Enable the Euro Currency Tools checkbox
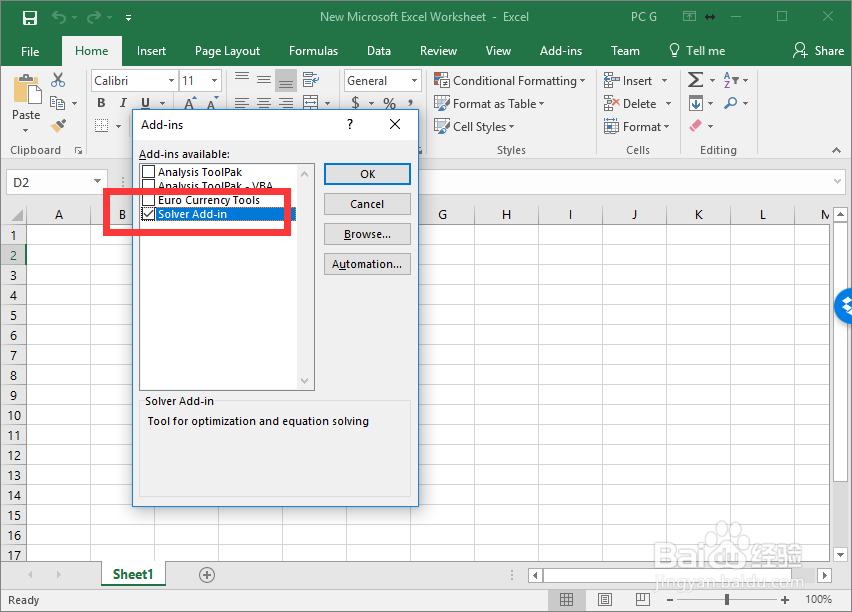The width and height of the screenshot is (852, 612). pos(148,200)
